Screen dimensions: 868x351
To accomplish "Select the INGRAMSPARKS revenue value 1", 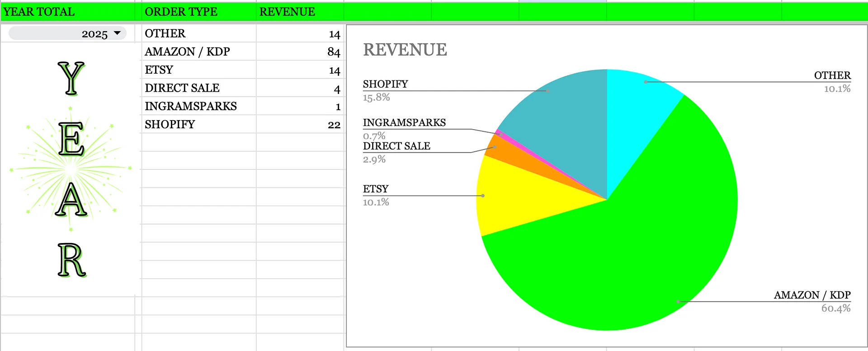I will coord(300,106).
